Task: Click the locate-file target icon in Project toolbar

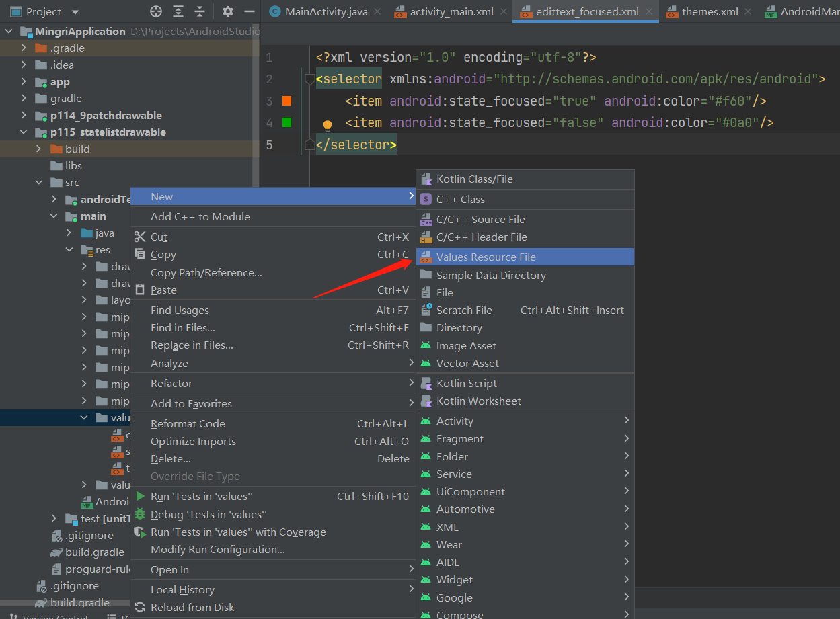Action: click(156, 11)
